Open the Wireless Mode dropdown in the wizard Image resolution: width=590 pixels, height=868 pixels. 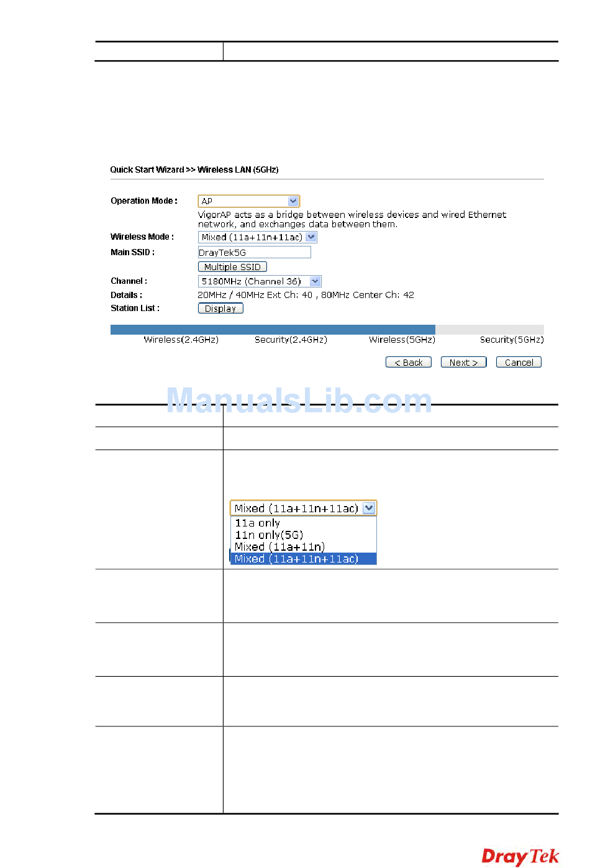click(258, 237)
